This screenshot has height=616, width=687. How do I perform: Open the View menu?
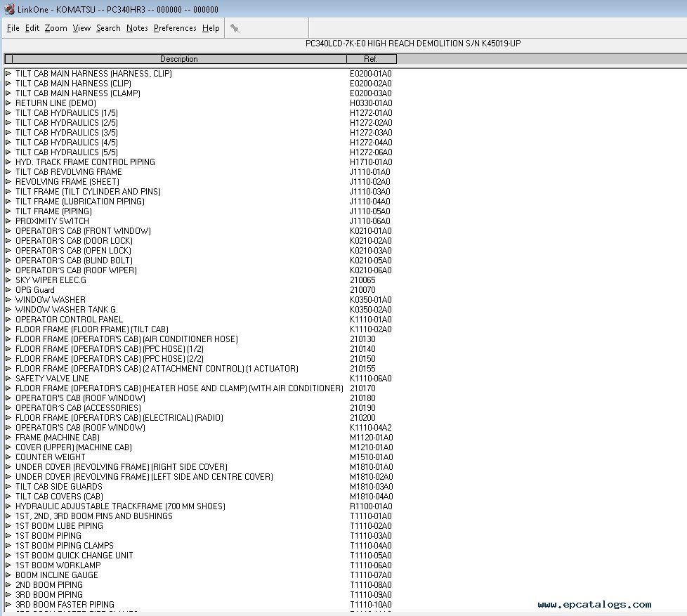click(81, 28)
